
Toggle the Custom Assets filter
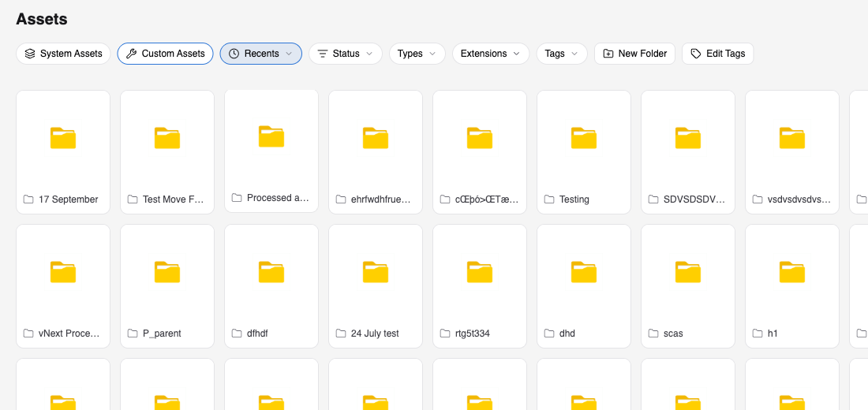coord(165,54)
